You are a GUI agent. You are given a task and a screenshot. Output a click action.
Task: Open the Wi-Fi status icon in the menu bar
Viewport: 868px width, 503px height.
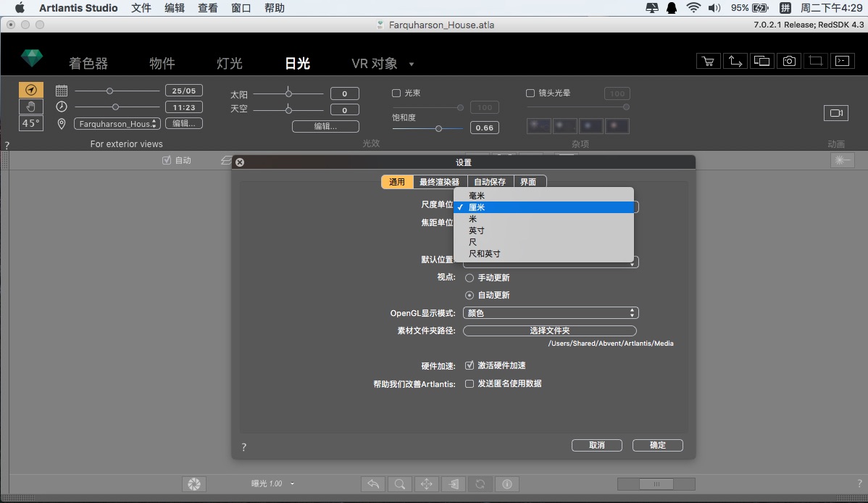pos(693,8)
